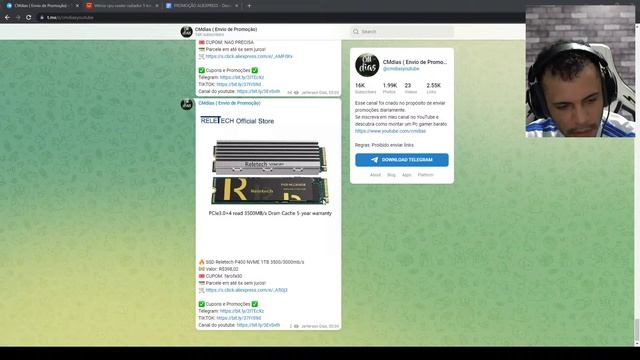Image resolution: width=640 pixels, height=360 pixels.
Task: Switch to the PROMOÇÃO ALIEXPRESS tab
Action: [x=202, y=6]
